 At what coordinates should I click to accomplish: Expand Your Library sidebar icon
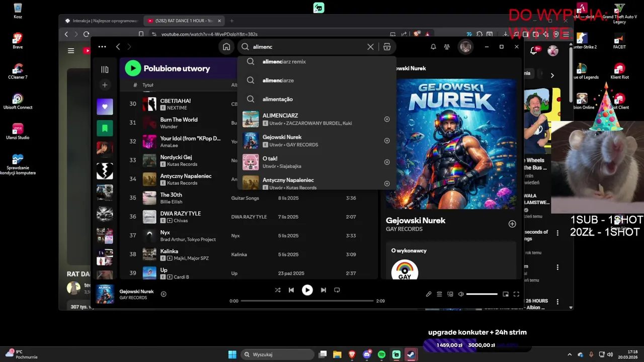coord(105,69)
